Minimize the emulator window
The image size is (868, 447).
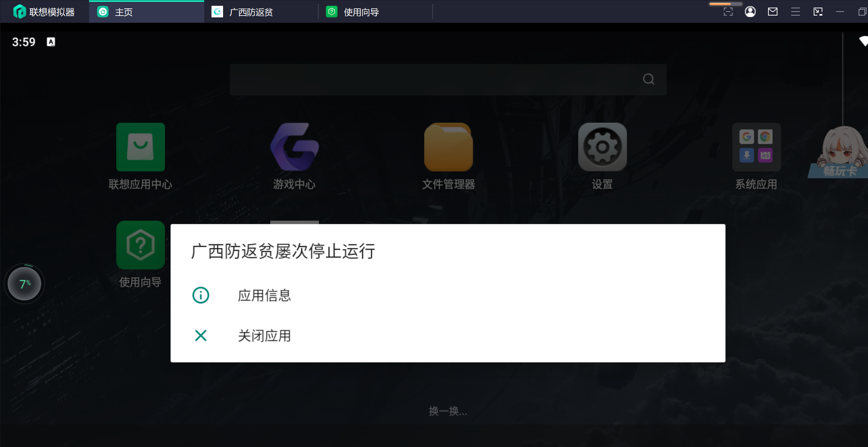[x=840, y=12]
